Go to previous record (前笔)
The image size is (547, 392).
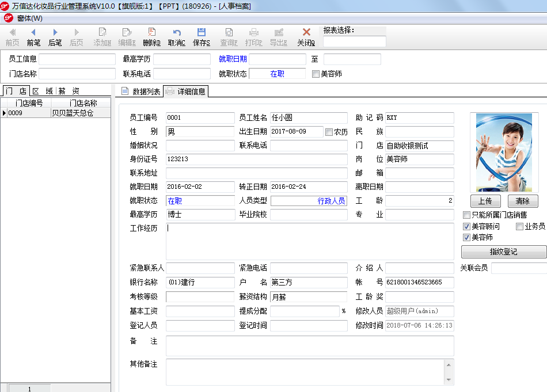point(33,33)
